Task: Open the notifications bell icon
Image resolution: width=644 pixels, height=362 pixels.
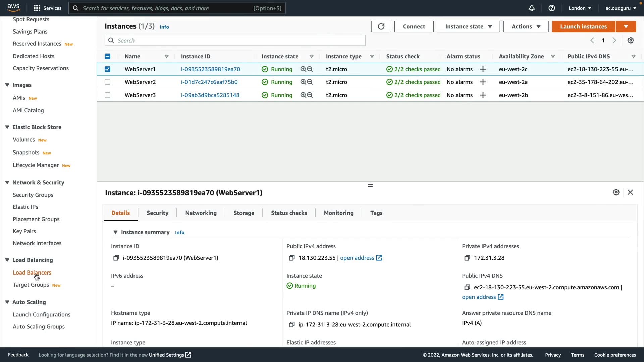Action: point(532,8)
